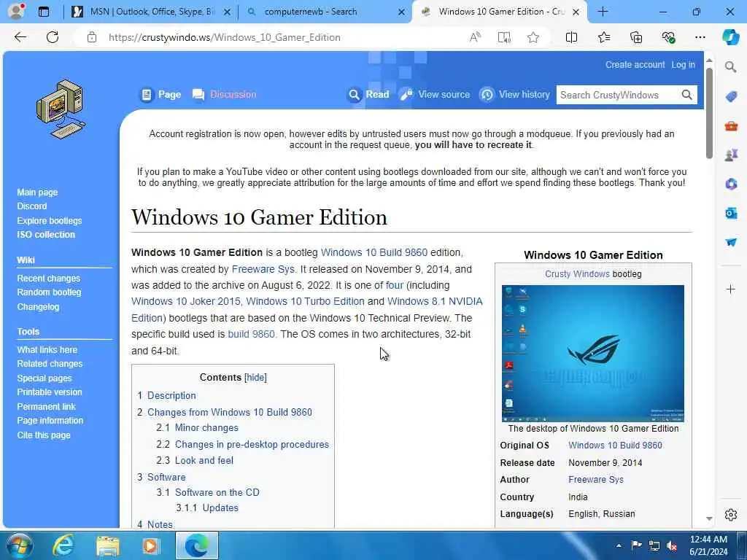The width and height of the screenshot is (747, 560).
Task: Open the View source tab
Action: tap(435, 95)
